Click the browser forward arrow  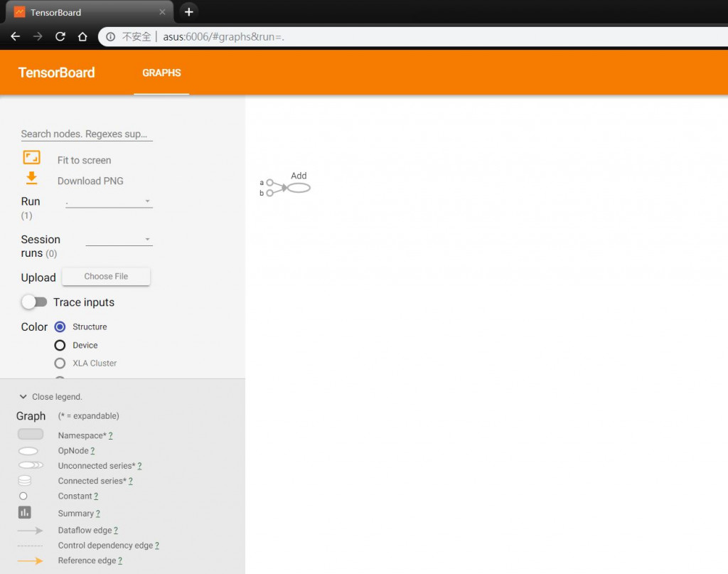38,36
